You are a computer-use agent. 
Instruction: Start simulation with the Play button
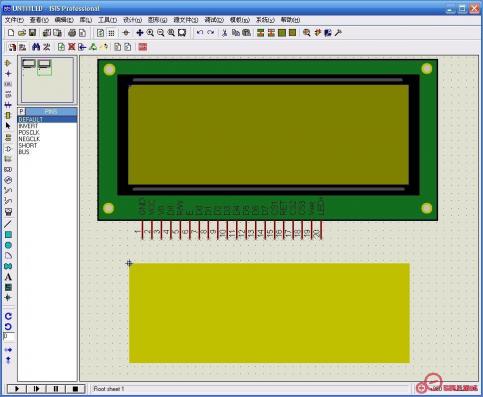click(17, 389)
